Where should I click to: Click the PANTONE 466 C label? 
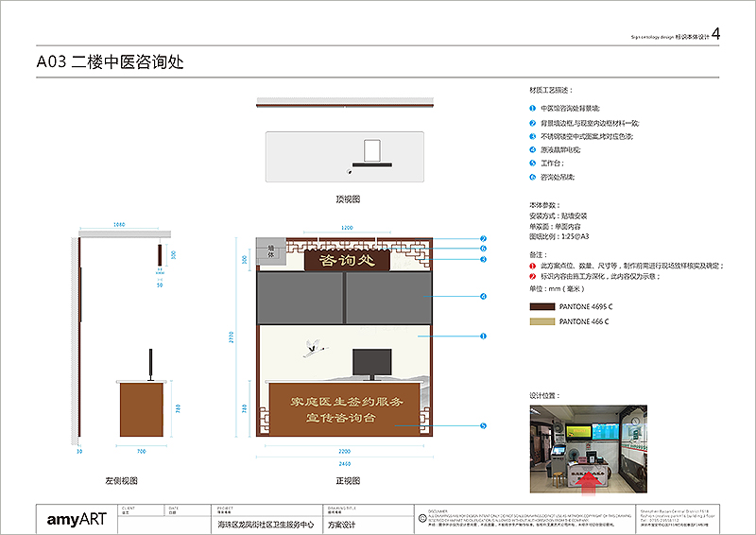tap(584, 321)
